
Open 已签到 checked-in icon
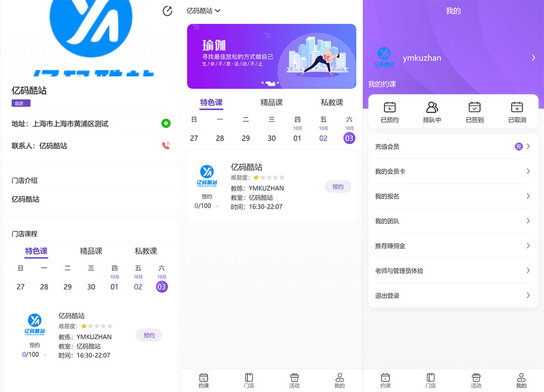[474, 107]
